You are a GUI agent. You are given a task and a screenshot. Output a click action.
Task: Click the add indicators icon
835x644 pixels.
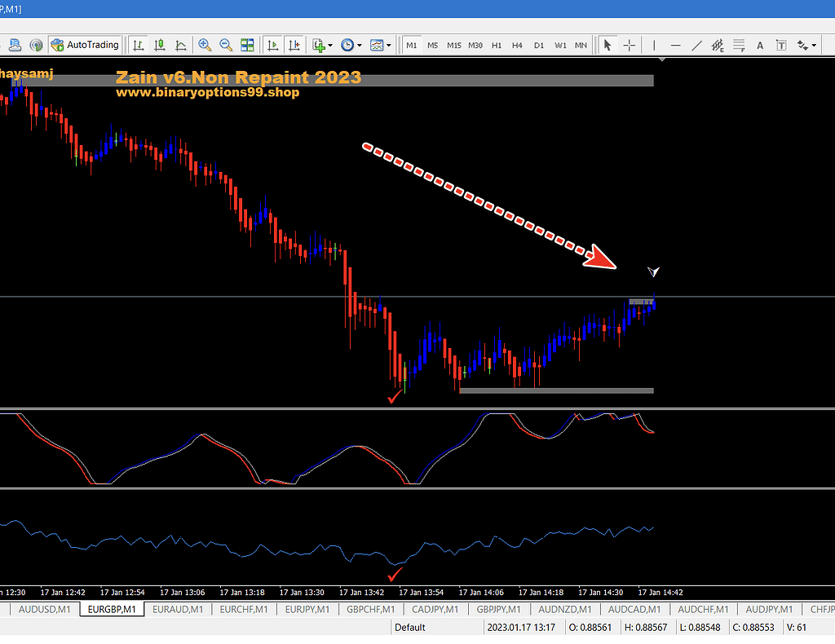(x=319, y=45)
